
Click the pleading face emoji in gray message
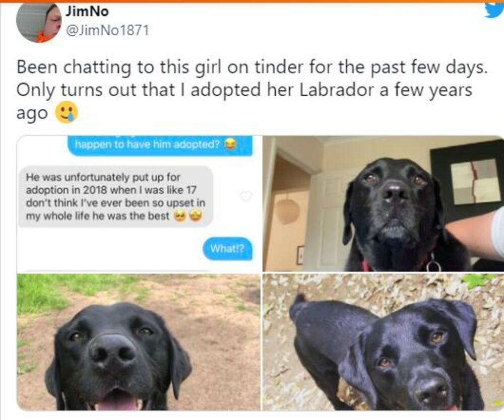point(179,217)
